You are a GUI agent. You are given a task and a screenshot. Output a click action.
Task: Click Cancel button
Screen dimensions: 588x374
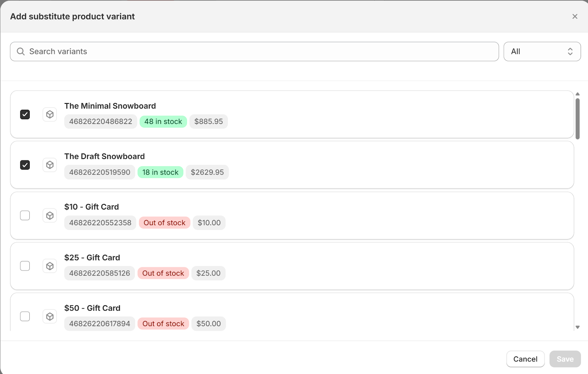coord(525,359)
